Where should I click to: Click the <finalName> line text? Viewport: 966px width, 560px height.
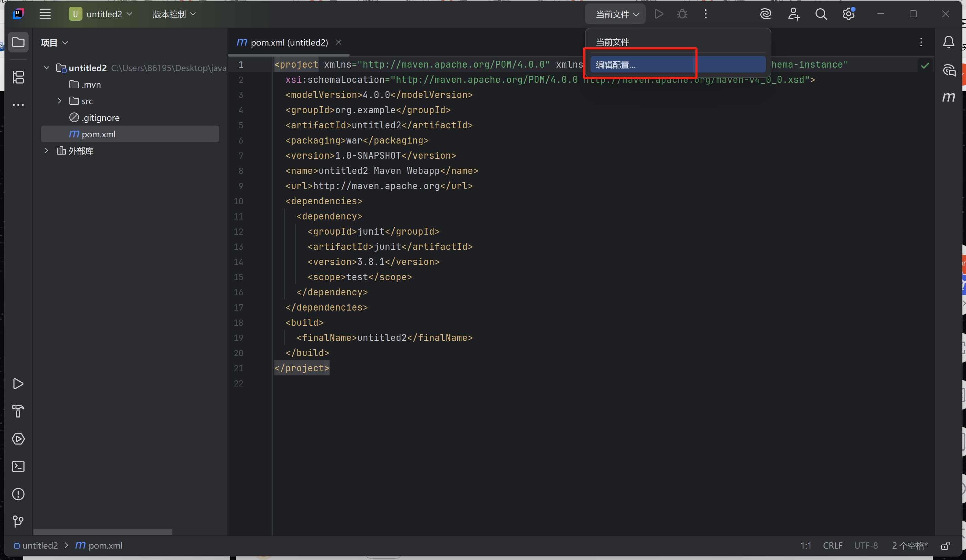point(384,338)
